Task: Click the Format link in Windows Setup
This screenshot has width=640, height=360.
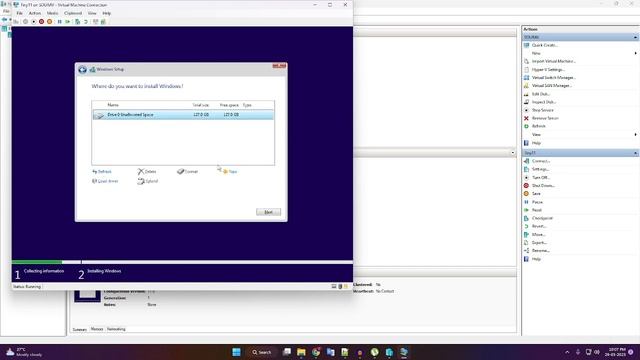Action: (x=188, y=171)
